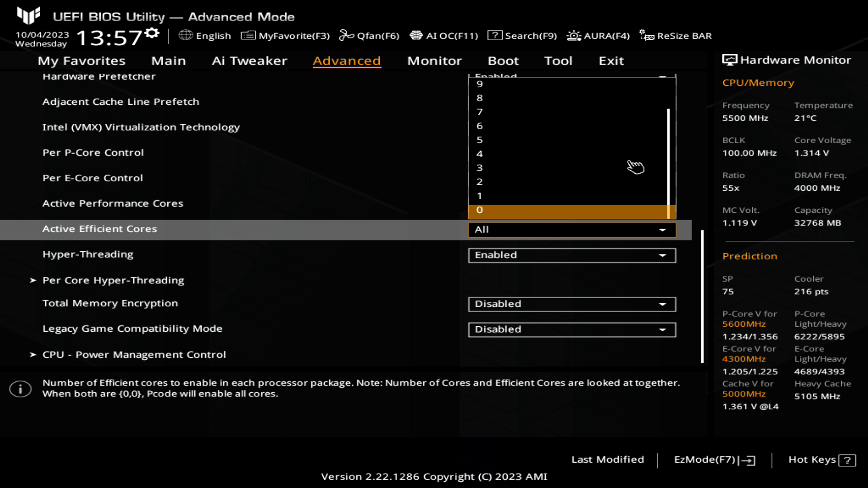Click the main settings page scrollbar
The image size is (868, 488).
pyautogui.click(x=702, y=296)
